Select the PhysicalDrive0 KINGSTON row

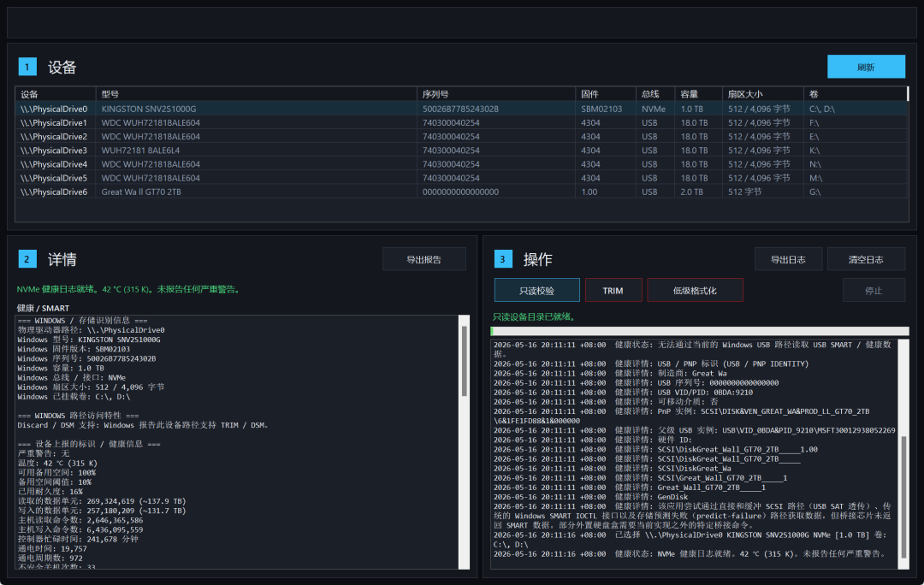(461, 109)
